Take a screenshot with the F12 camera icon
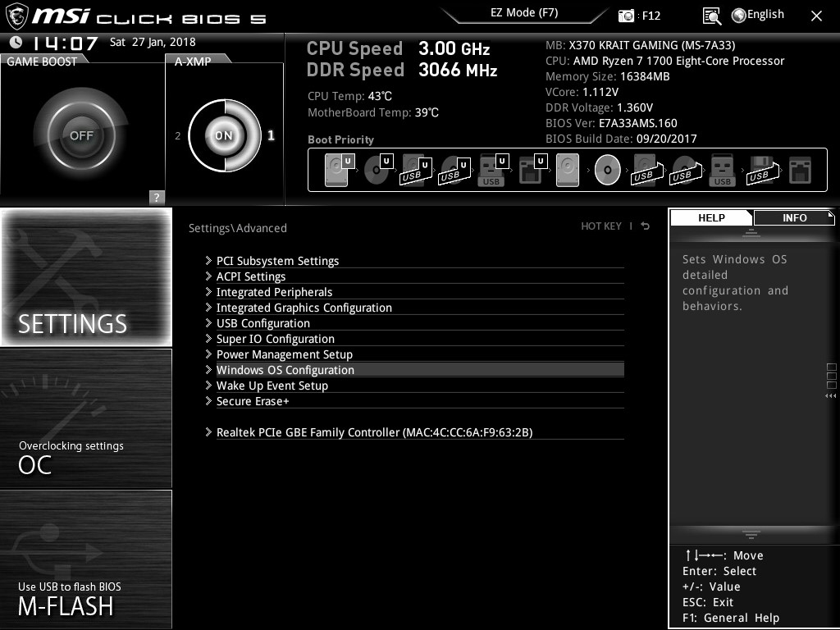This screenshot has width=840, height=630. point(626,16)
